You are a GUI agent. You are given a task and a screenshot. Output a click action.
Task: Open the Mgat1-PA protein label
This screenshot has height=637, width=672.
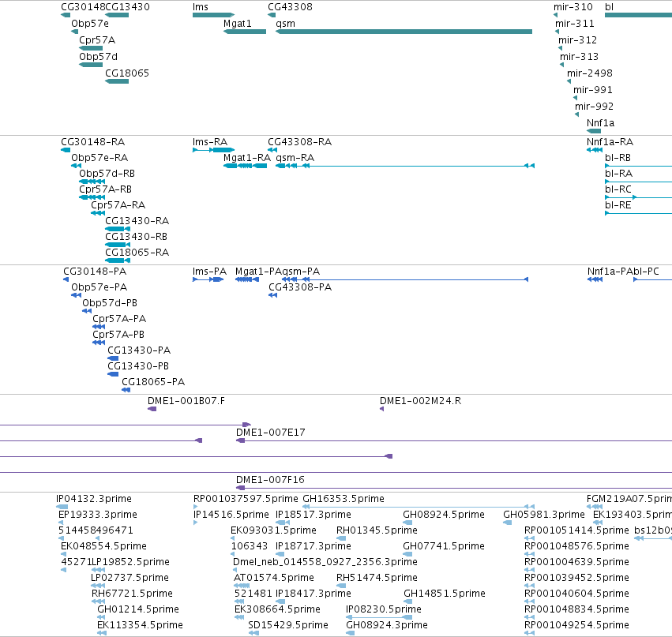[258, 272]
